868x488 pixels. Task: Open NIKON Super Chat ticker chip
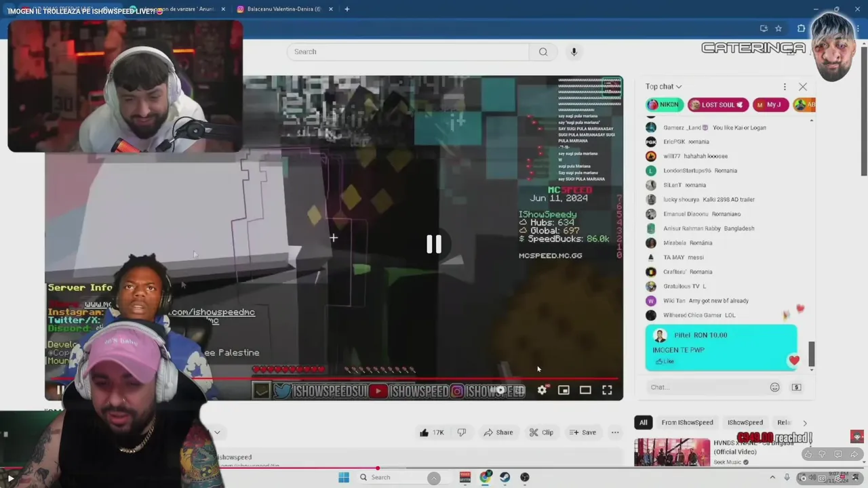(663, 104)
